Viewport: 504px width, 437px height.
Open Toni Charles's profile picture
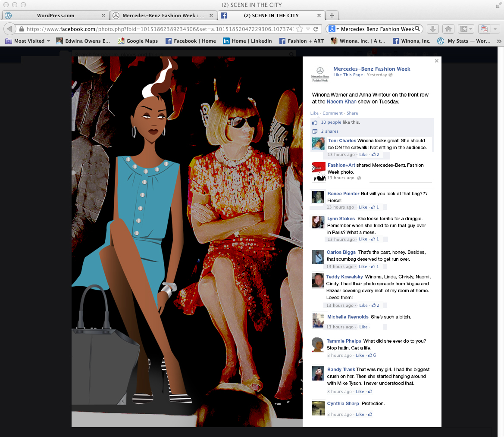point(318,144)
